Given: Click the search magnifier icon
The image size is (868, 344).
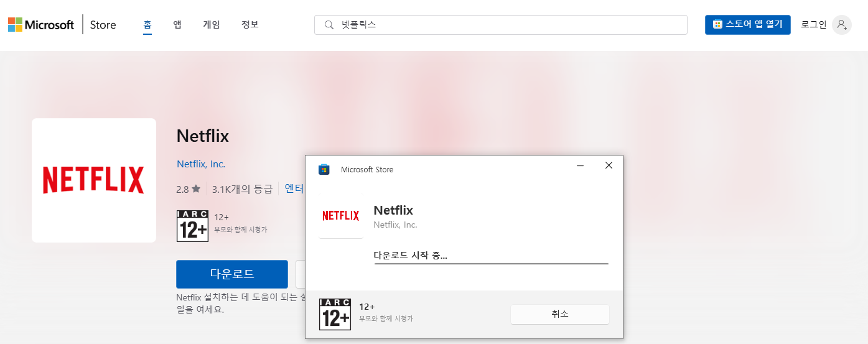Looking at the screenshot, I should pos(329,25).
